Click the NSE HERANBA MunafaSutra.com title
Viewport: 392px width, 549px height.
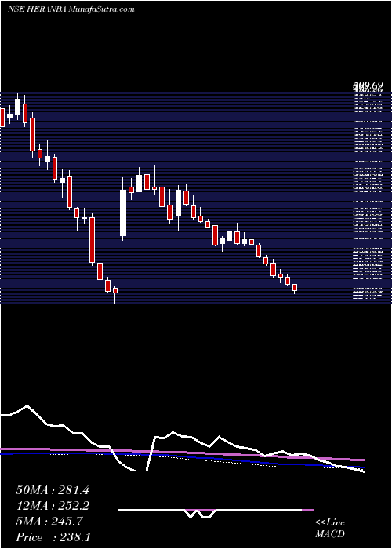71,9
